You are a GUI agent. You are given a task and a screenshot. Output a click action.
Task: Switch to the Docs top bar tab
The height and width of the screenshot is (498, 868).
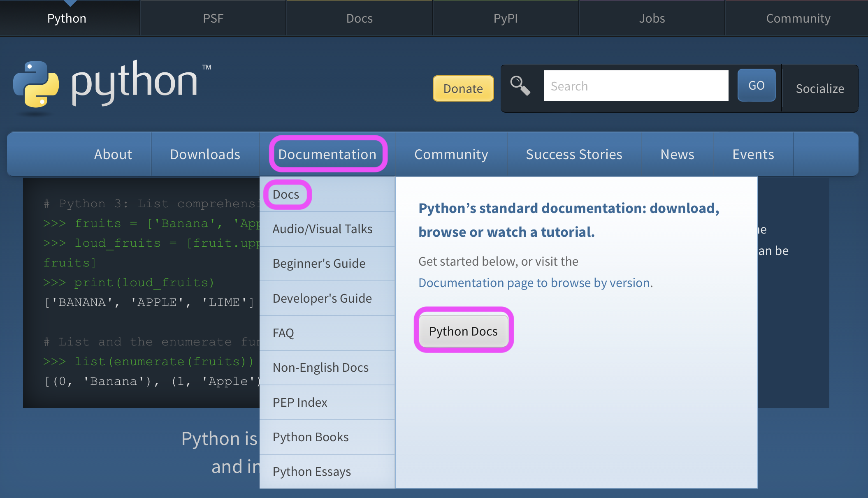click(x=360, y=18)
